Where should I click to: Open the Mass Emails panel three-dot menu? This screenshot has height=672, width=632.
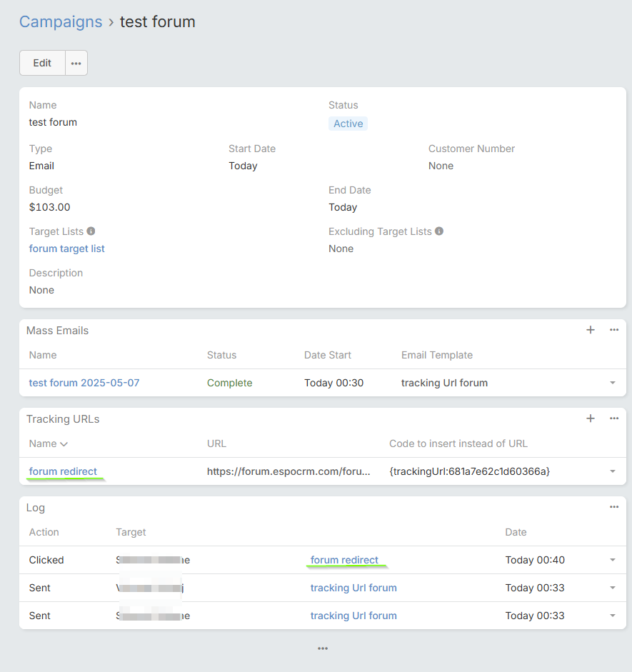[x=614, y=330]
